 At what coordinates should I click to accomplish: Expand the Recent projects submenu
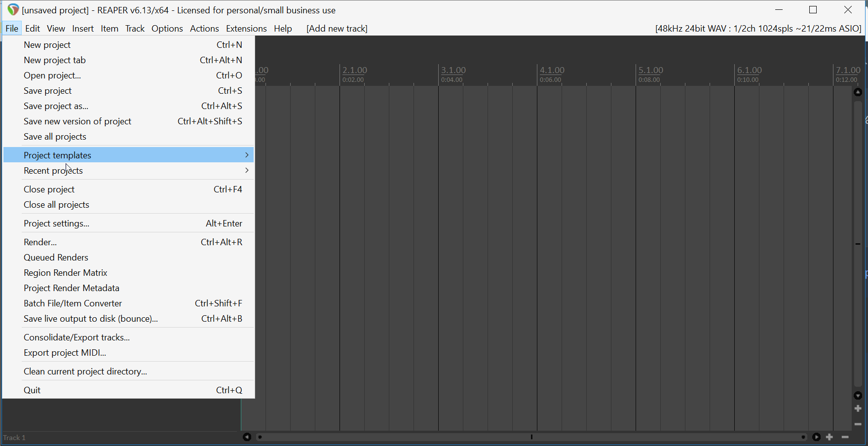coord(128,170)
